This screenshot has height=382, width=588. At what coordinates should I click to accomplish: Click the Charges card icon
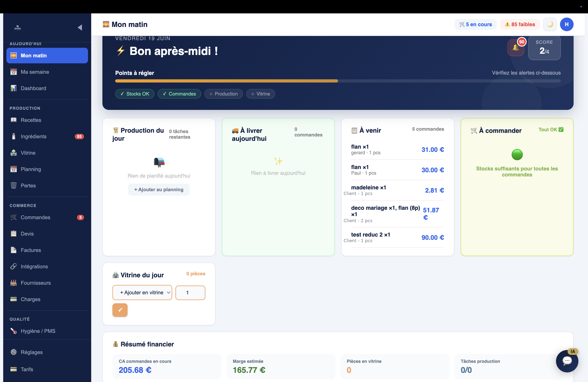14,299
